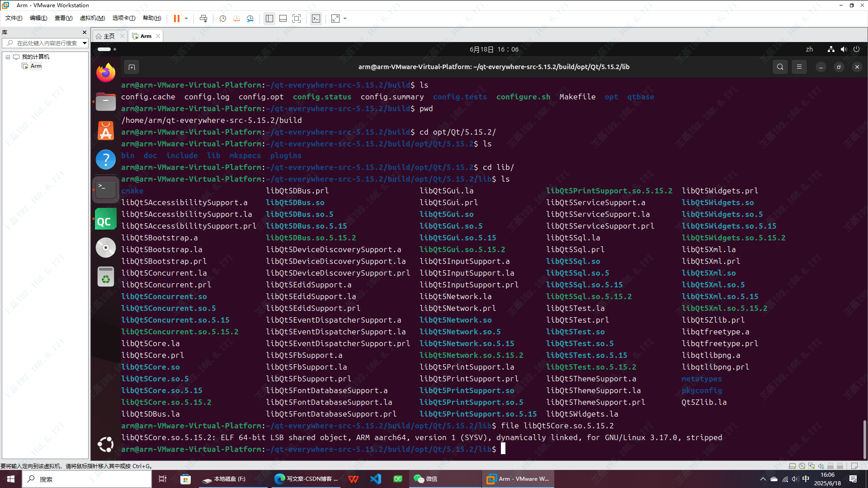Collapse the 我的计算机 tree node
Viewport: 868px width, 488px height.
[8, 57]
